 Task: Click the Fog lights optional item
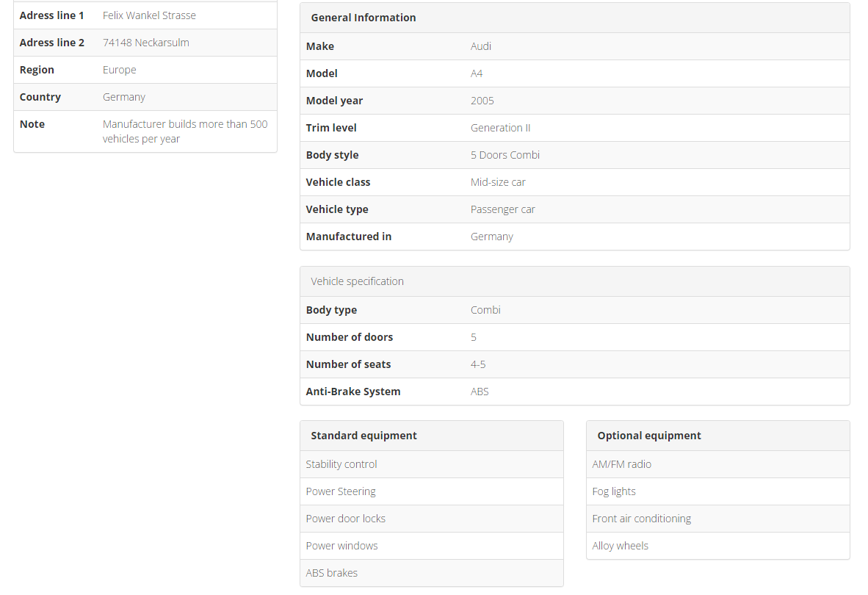pos(614,491)
